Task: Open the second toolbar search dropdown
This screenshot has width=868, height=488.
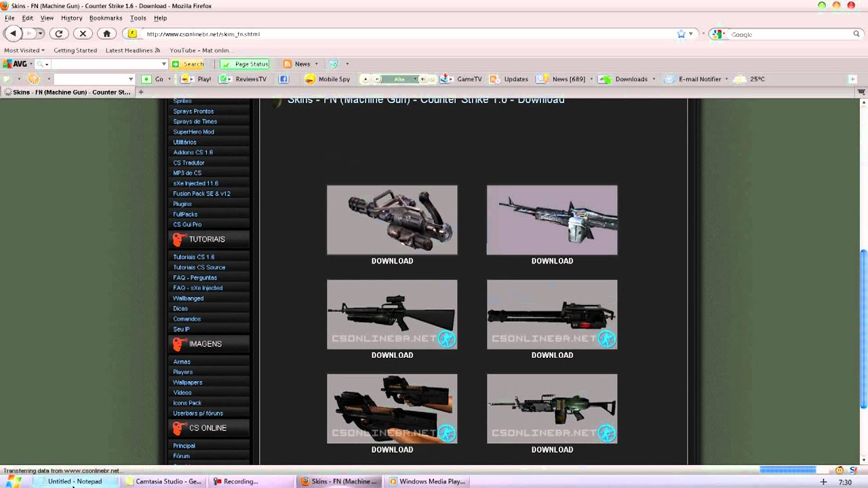Action: (131, 79)
